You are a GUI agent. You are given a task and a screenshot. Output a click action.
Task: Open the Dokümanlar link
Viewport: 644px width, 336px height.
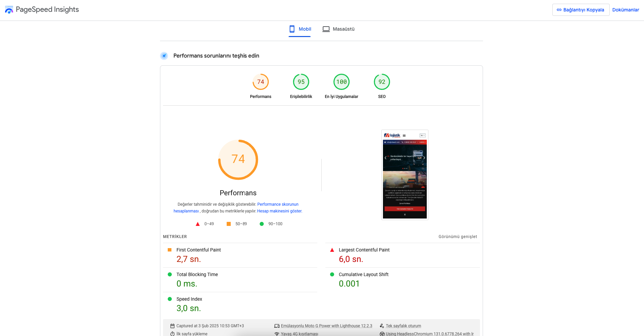625,10
